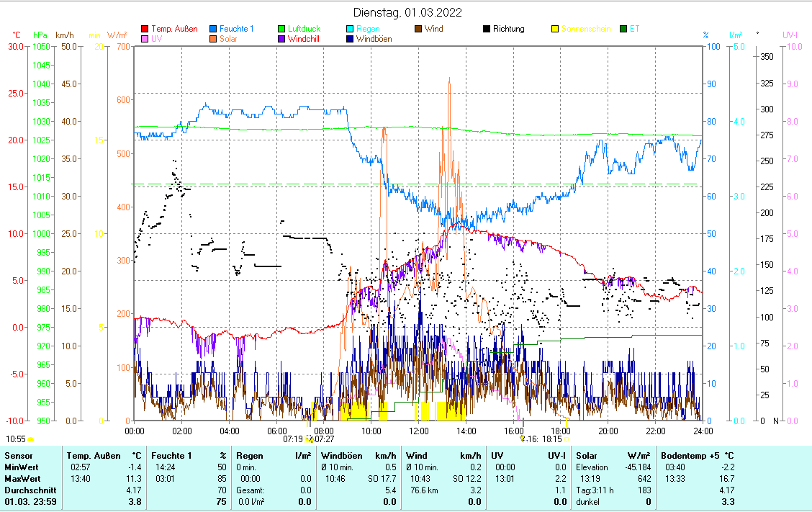The image size is (812, 512).
Task: Click the brown Wind legend square
Action: coord(418,29)
